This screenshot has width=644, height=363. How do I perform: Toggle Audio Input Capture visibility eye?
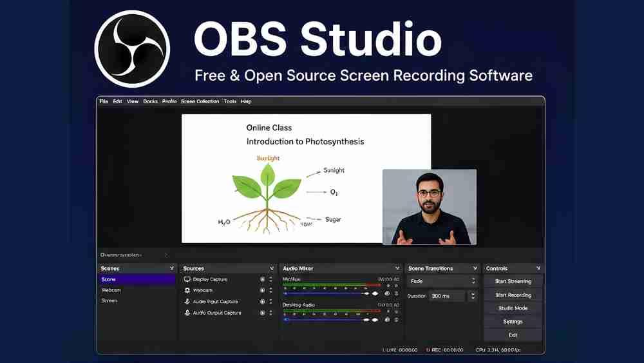click(263, 301)
